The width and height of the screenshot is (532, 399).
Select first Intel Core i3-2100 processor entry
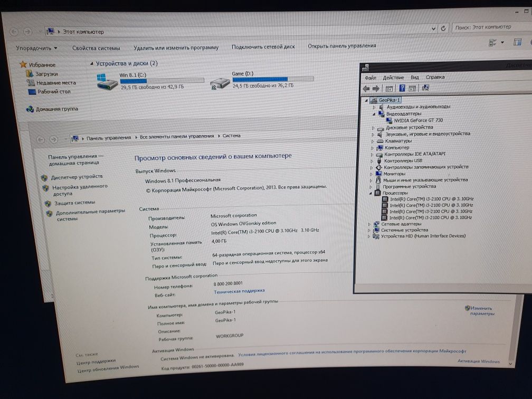(x=432, y=199)
